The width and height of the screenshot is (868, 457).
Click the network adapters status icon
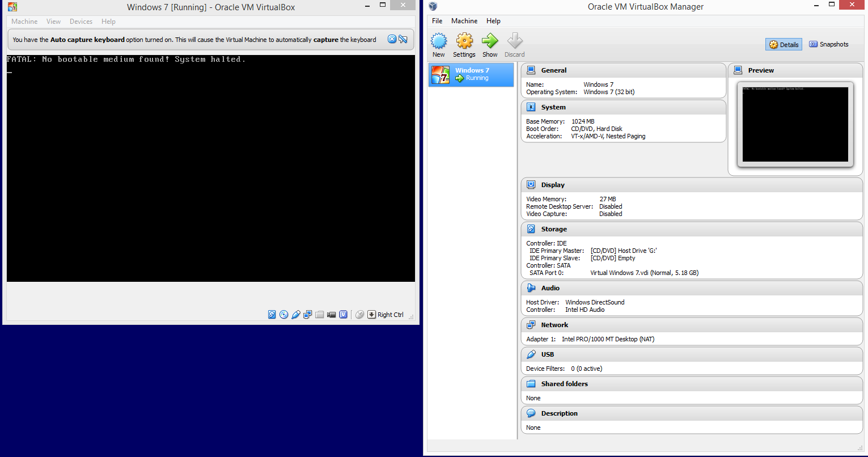point(308,314)
